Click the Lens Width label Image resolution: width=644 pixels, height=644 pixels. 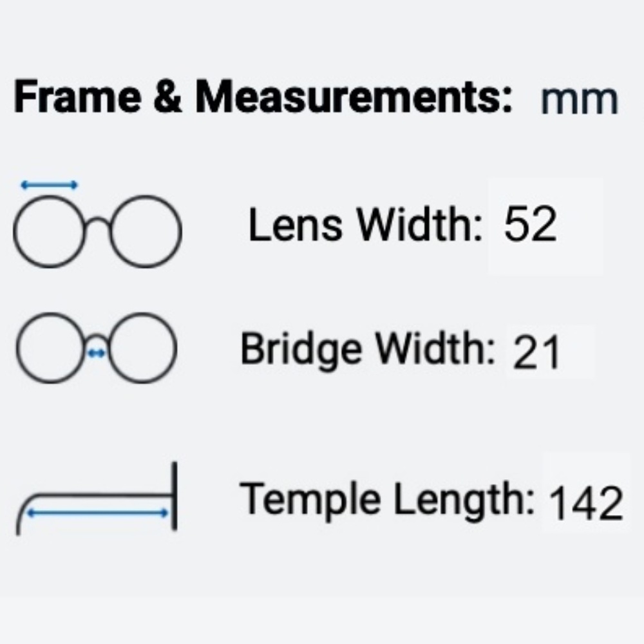coord(365,224)
